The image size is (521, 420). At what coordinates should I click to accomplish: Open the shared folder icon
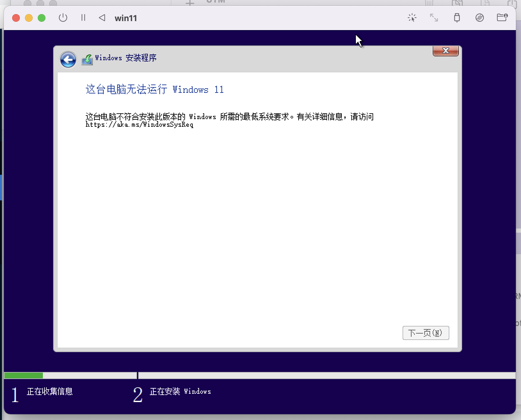click(x=502, y=17)
